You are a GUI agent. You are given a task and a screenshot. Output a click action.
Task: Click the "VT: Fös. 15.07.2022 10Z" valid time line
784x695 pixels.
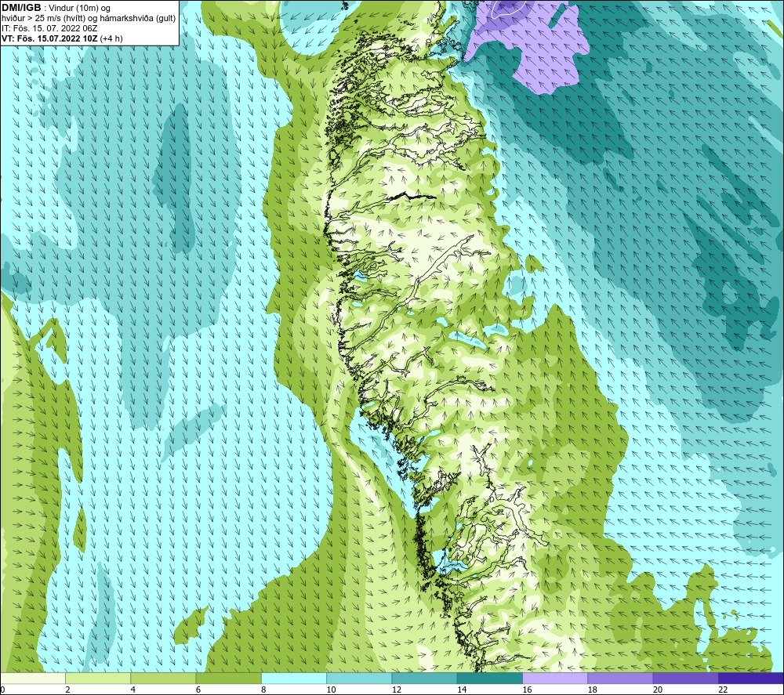[49, 38]
